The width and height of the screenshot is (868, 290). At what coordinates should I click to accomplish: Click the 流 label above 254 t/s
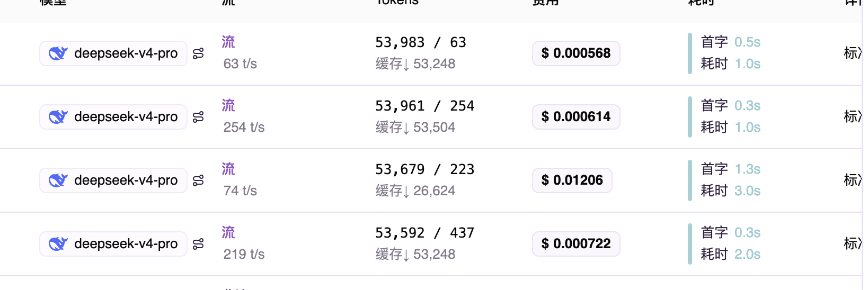pyautogui.click(x=228, y=105)
